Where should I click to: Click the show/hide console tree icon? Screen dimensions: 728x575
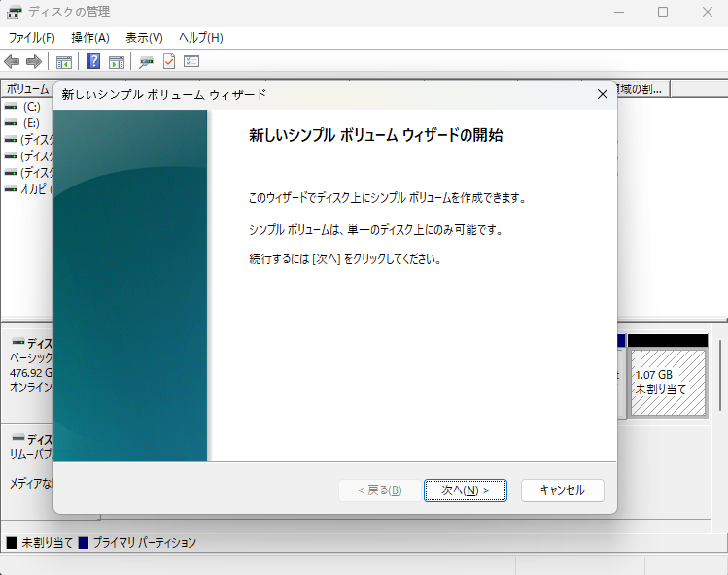pyautogui.click(x=64, y=62)
